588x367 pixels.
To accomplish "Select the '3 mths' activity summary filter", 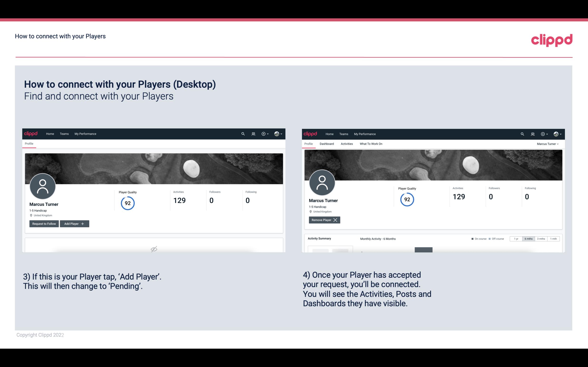I will click(x=541, y=238).
